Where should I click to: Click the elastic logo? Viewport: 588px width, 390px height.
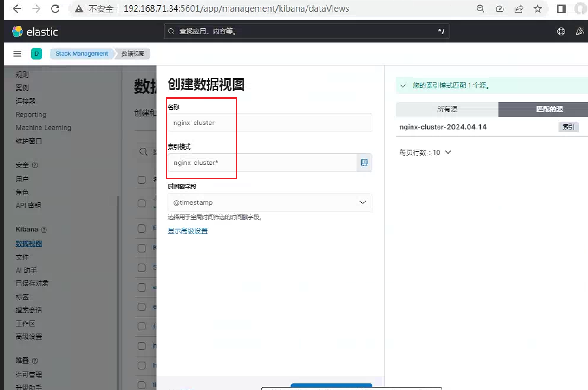(x=35, y=32)
